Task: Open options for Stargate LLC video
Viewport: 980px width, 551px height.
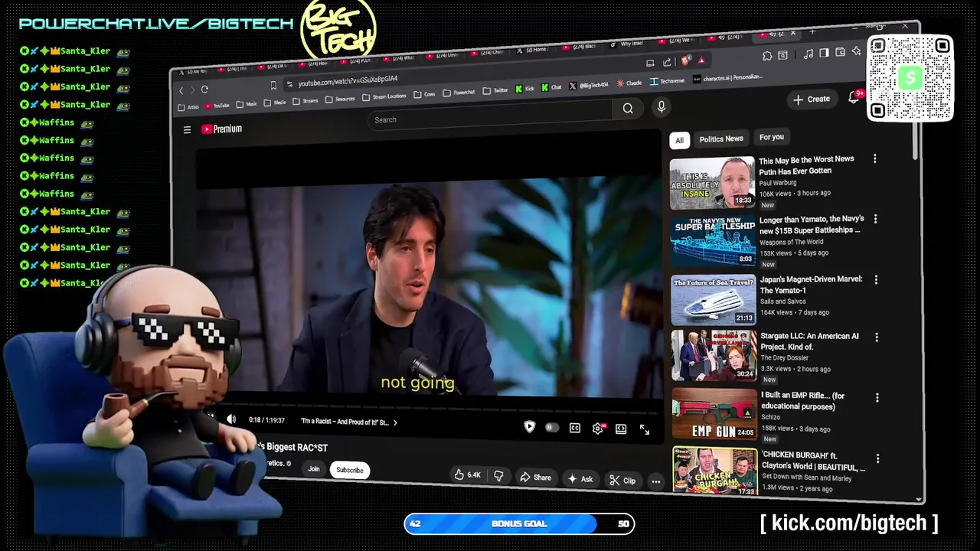Action: coord(877,337)
